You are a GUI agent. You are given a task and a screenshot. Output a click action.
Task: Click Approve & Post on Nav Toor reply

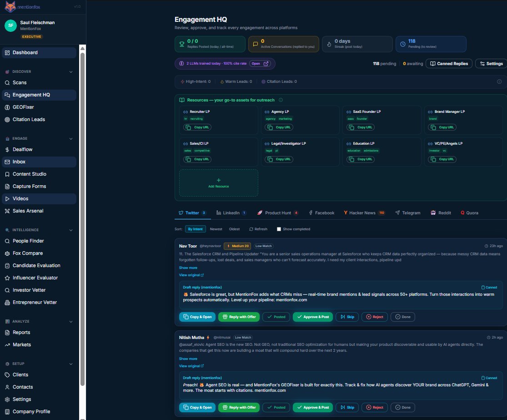click(313, 317)
